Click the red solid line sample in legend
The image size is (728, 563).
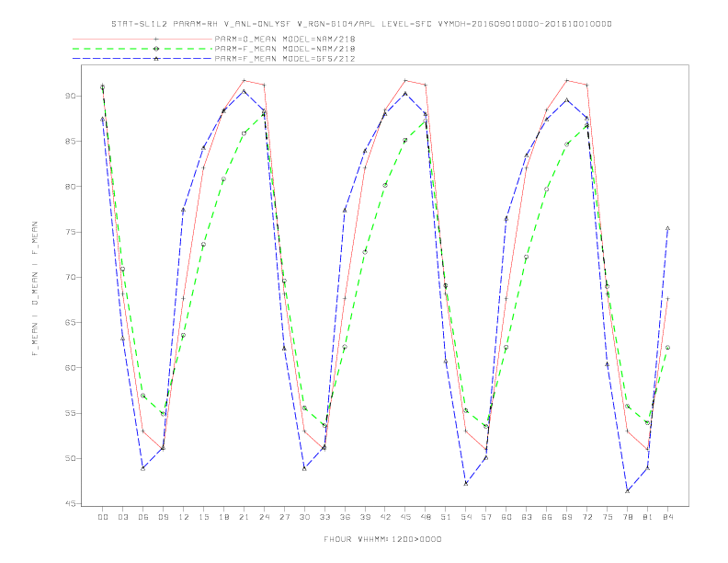coord(142,39)
